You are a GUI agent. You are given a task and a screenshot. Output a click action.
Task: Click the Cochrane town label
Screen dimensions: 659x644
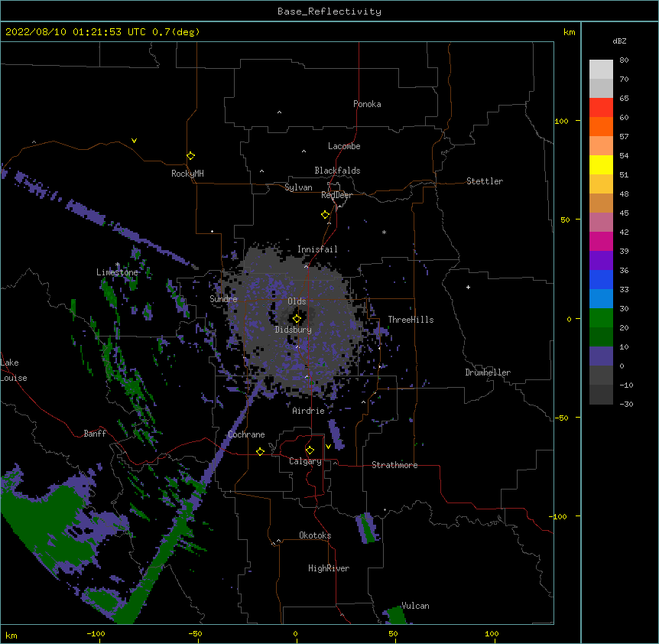pos(246,434)
